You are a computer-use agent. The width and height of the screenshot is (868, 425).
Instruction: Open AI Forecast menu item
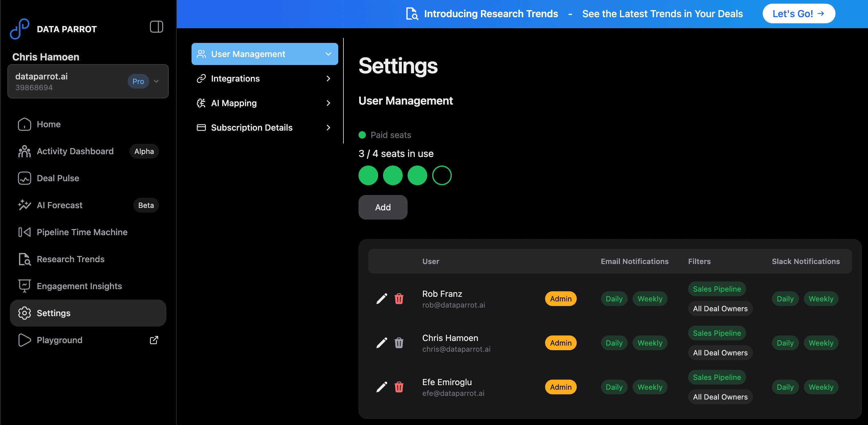[88, 205]
